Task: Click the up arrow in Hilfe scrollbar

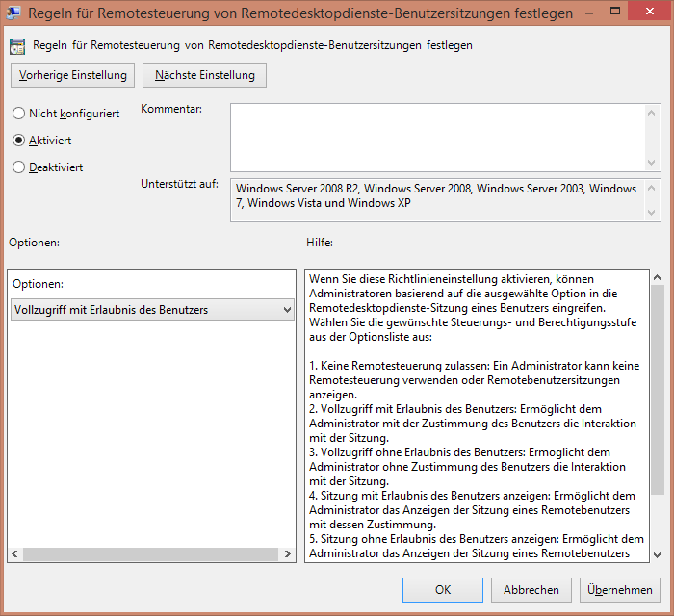Action: point(657,278)
